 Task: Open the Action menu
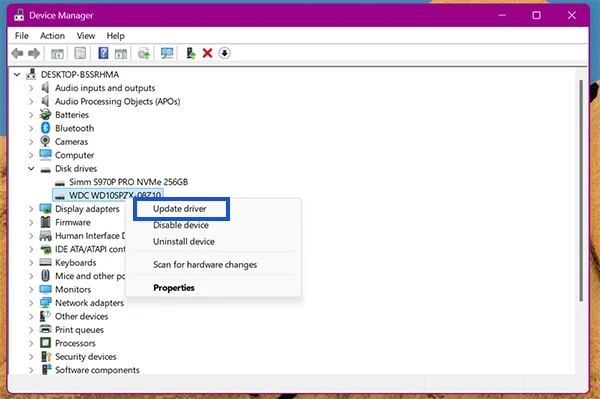[52, 36]
